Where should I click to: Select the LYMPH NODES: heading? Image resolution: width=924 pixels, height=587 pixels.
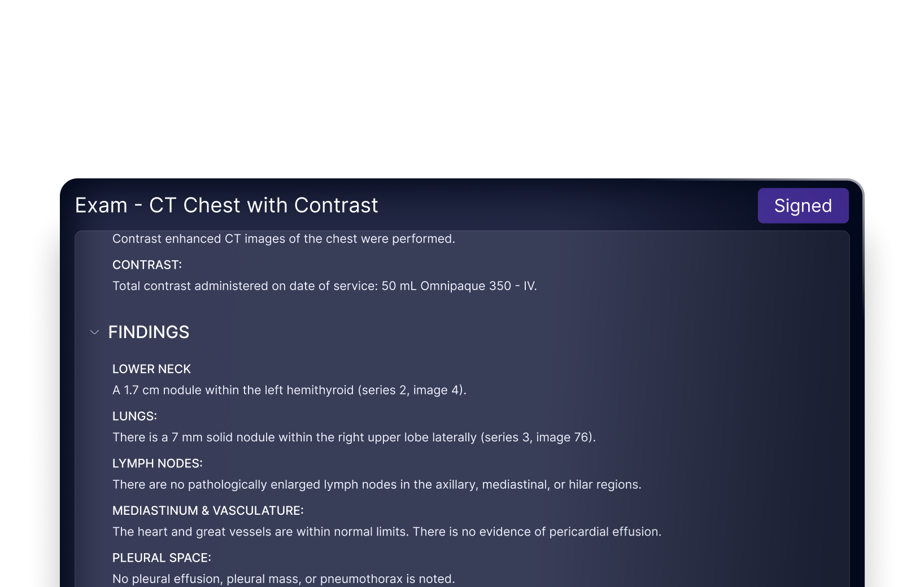158,463
